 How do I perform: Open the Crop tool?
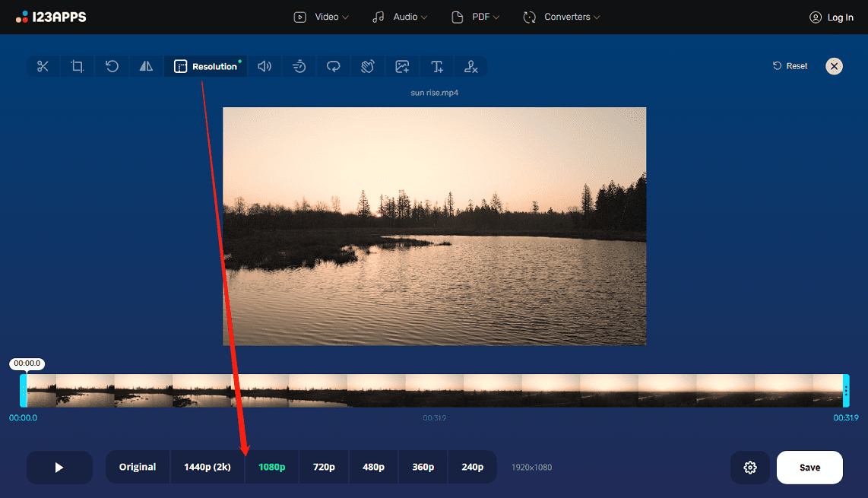pyautogui.click(x=77, y=66)
